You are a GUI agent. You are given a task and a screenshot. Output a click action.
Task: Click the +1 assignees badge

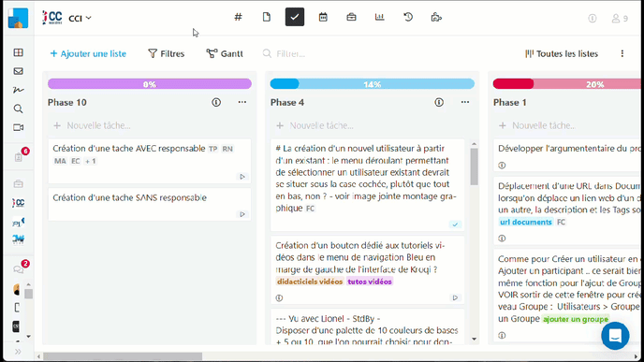[91, 161]
